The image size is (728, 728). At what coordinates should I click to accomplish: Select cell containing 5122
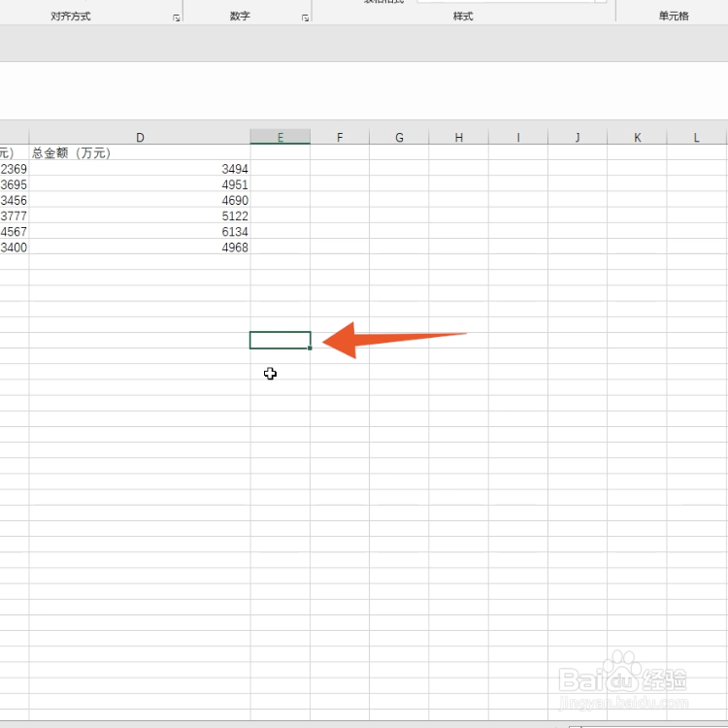point(140,215)
